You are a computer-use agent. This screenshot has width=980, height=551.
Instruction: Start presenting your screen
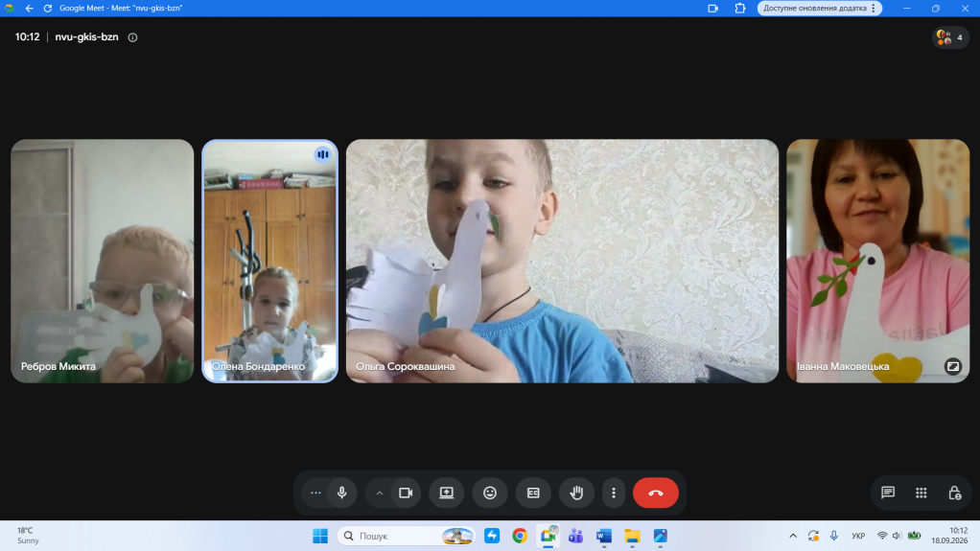tap(446, 493)
